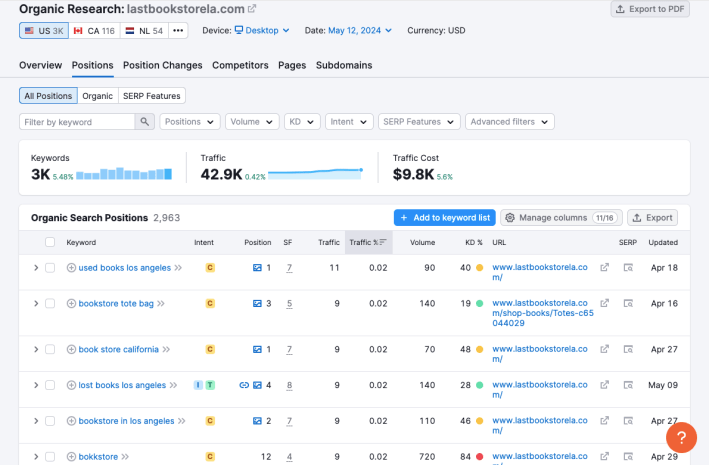View SERP snapshot for 'used books los angeles'
Screen dimensions: 709x465
(628, 268)
